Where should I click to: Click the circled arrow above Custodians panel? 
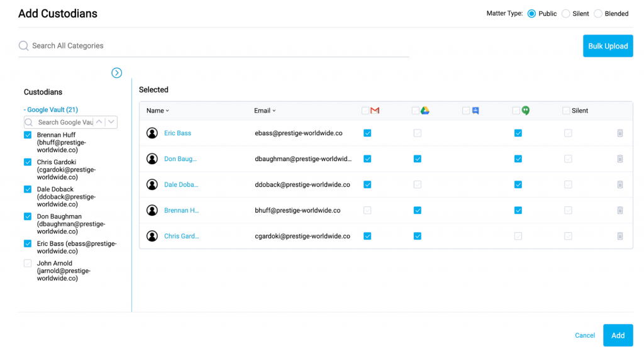pos(116,73)
